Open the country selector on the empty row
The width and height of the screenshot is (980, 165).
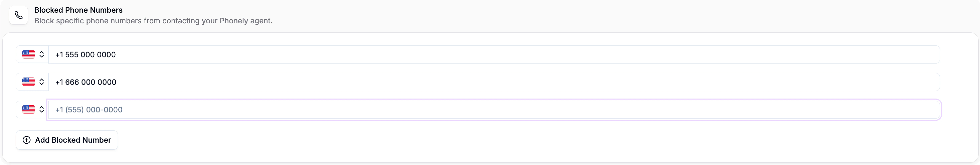42,110
